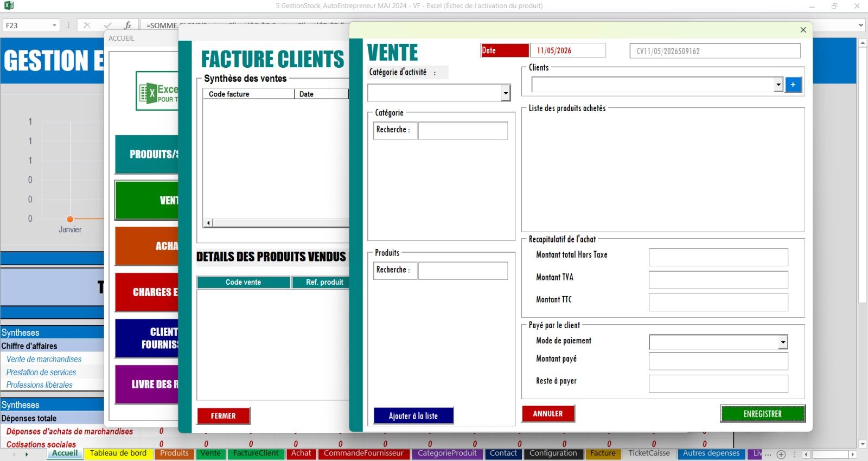Expand the Clients combo box list
868x461 pixels.
coord(778,85)
